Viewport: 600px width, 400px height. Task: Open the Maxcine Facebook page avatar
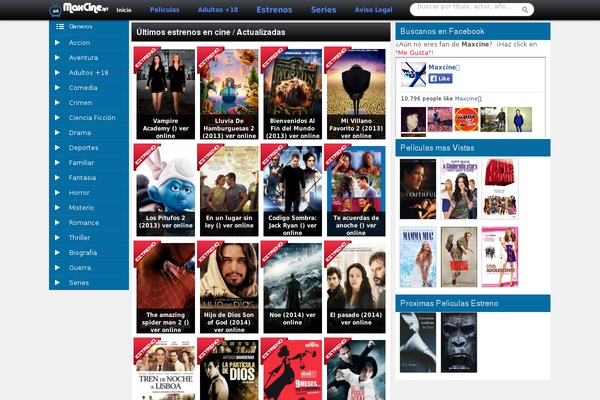coord(413,74)
